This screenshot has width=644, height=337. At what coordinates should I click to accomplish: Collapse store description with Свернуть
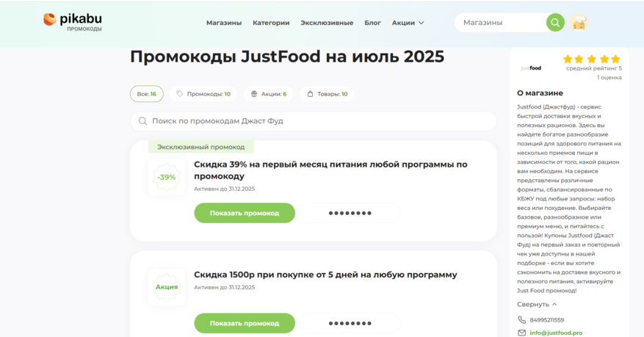[x=537, y=304]
